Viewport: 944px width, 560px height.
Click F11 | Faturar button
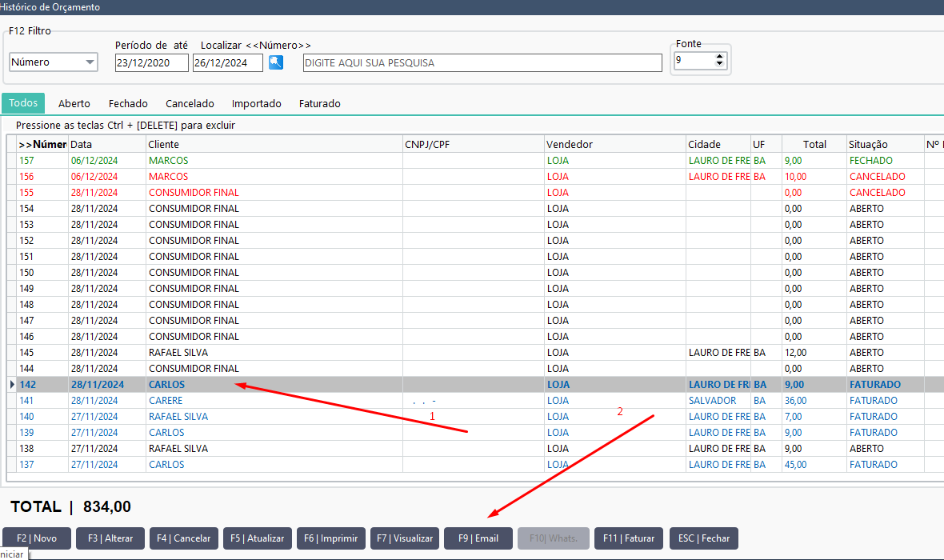point(629,538)
